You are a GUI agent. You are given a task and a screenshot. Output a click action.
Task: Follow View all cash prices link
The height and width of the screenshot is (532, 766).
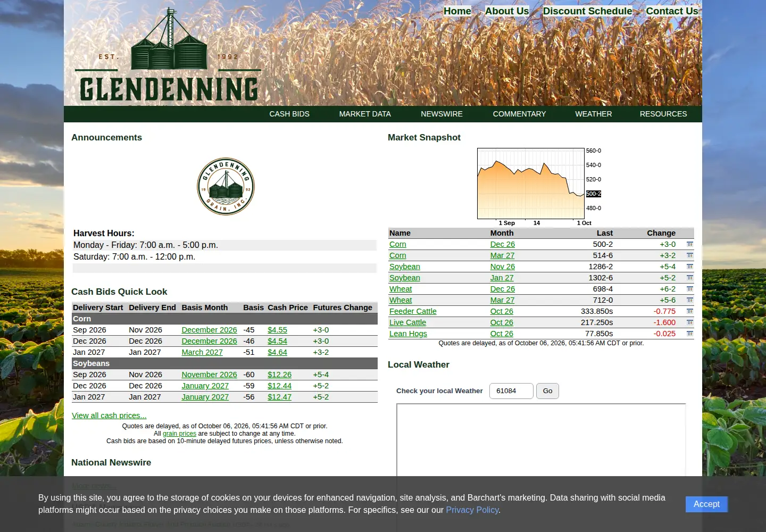[x=109, y=415]
